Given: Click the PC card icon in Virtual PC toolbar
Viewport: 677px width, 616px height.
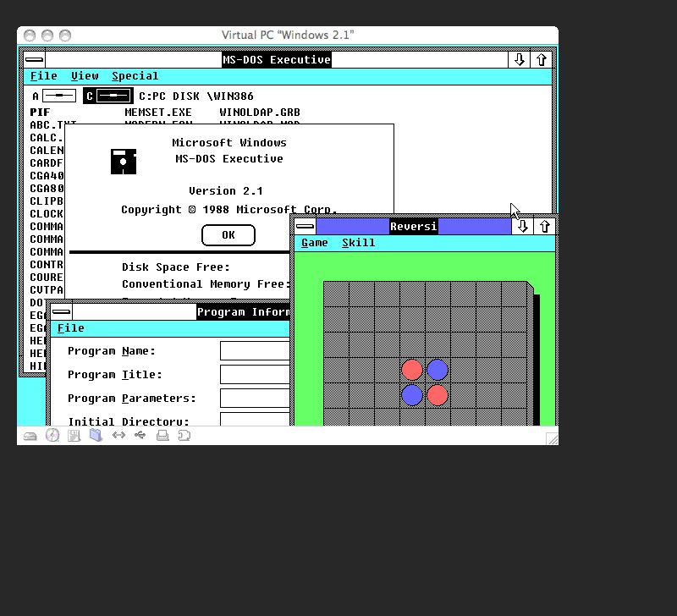Looking at the screenshot, I should point(184,436).
